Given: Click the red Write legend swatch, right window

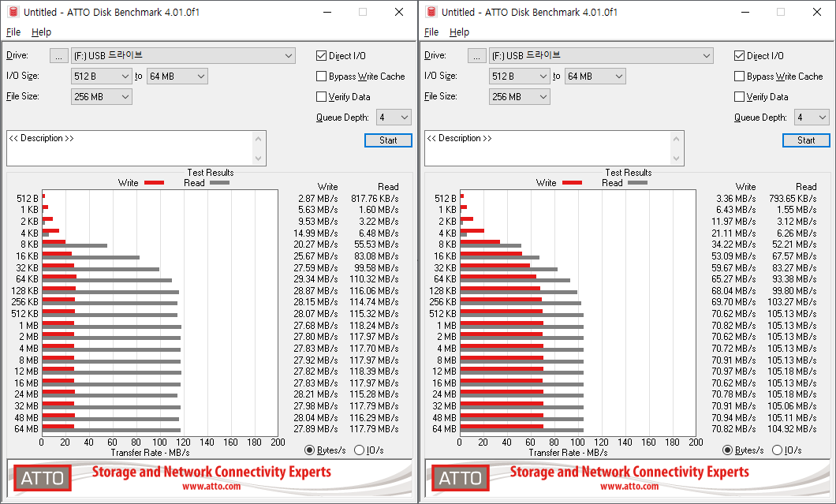Looking at the screenshot, I should click(x=572, y=183).
